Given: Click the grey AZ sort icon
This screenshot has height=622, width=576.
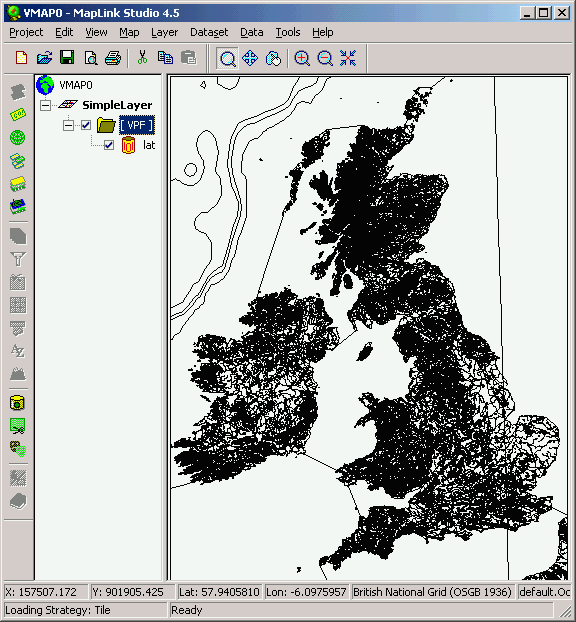Looking at the screenshot, I should (x=18, y=351).
